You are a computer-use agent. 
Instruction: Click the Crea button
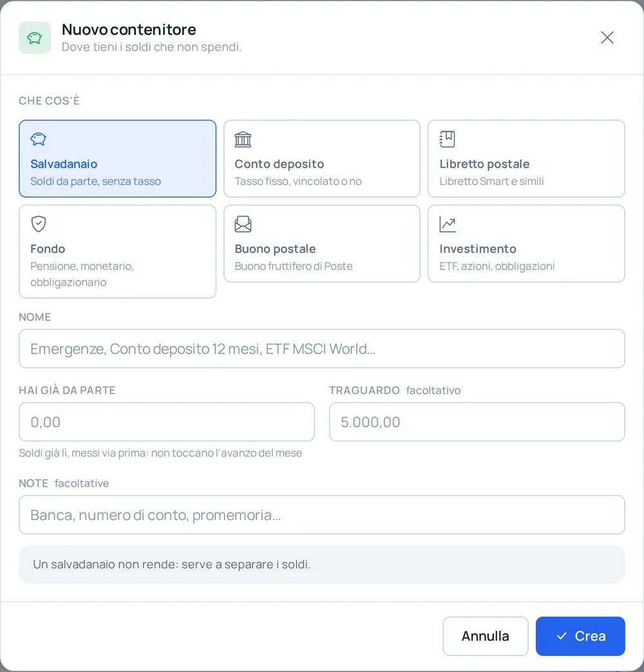[x=580, y=636]
